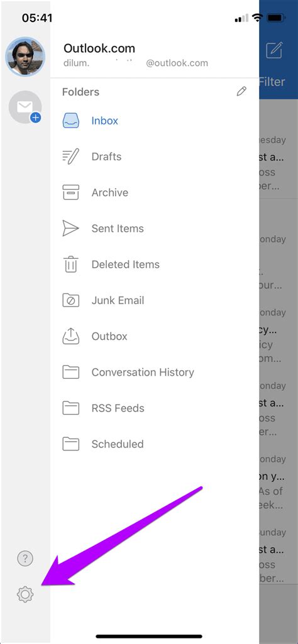Open the Inbox folder
This screenshot has width=298, height=644.
point(155,121)
